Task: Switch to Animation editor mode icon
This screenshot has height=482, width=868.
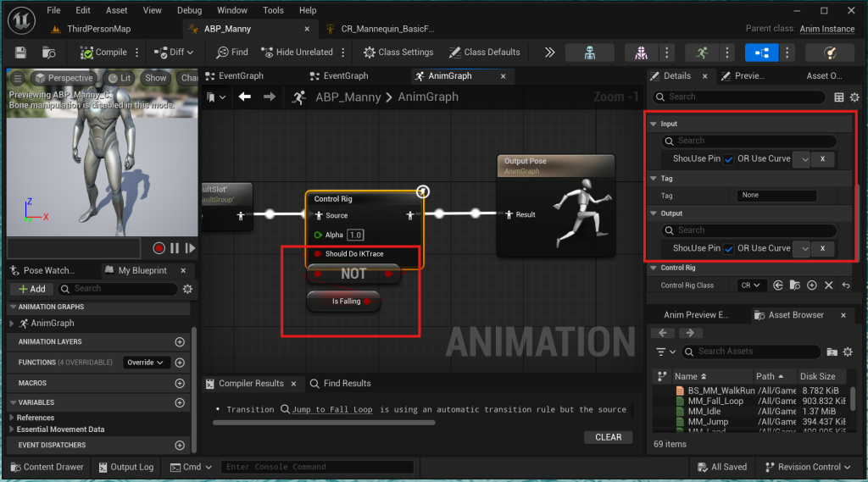Action: point(702,53)
